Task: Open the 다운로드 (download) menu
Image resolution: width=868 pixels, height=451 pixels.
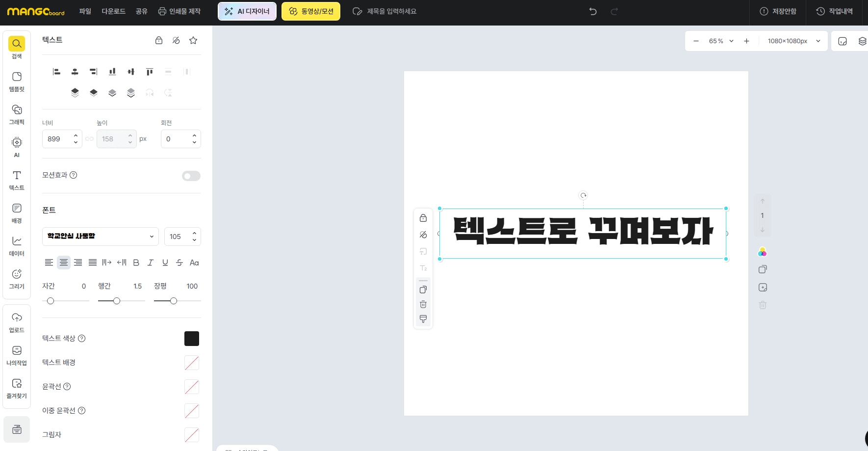Action: pos(114,11)
